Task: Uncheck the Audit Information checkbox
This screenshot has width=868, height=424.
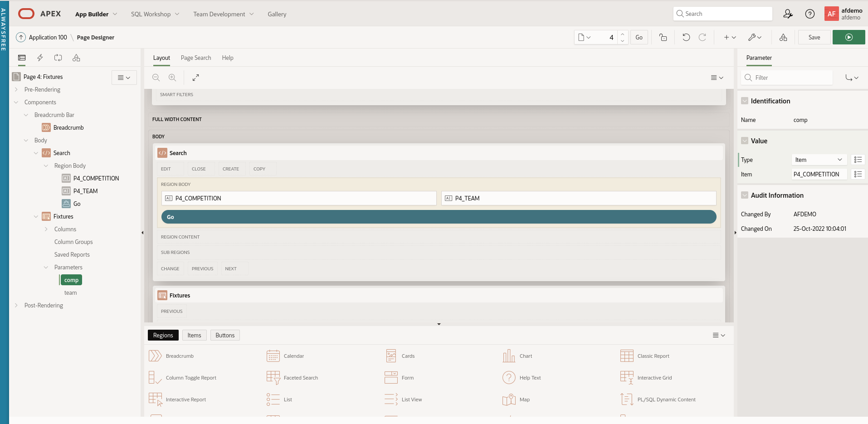Action: [745, 195]
